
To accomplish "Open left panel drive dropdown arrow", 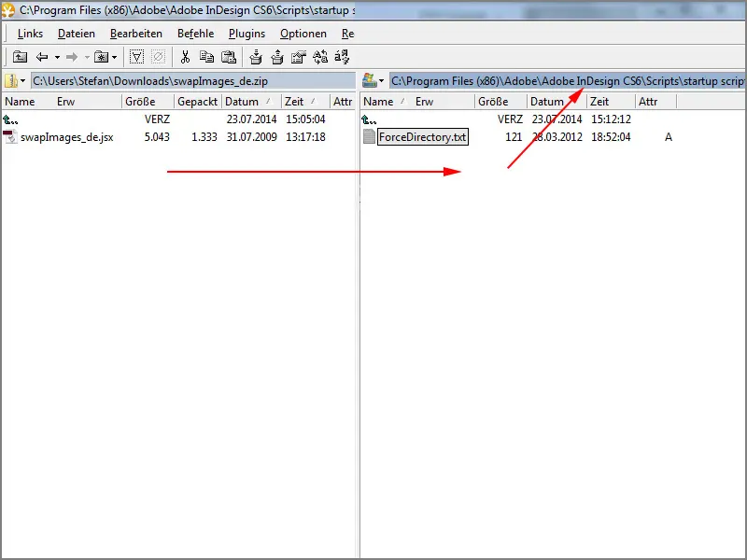I will click(x=22, y=81).
